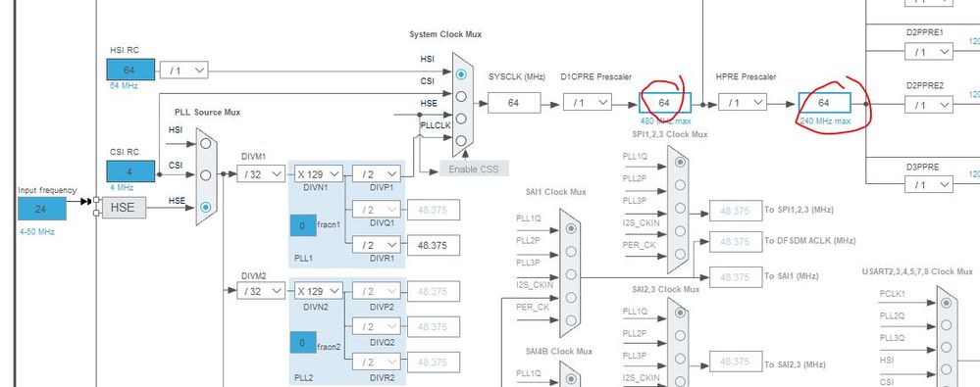Image resolution: width=980 pixels, height=387 pixels.
Task: Click the 64 field after HPRE Prescaler
Action: click(824, 102)
